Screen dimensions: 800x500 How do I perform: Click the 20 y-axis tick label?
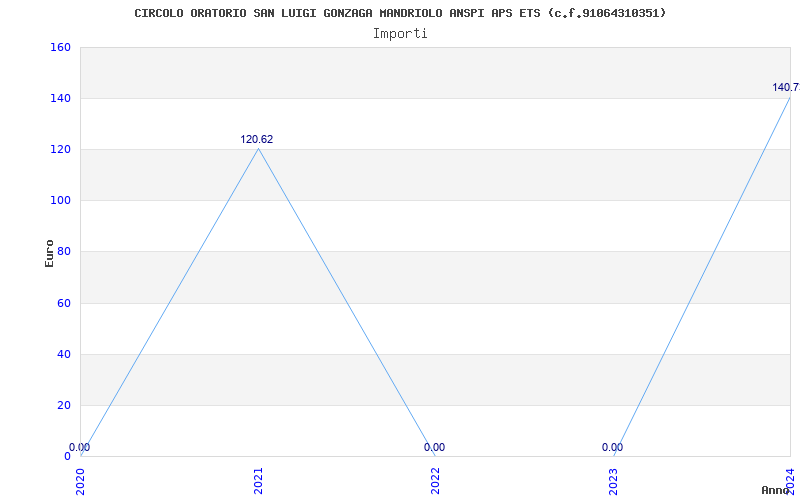(x=63, y=405)
